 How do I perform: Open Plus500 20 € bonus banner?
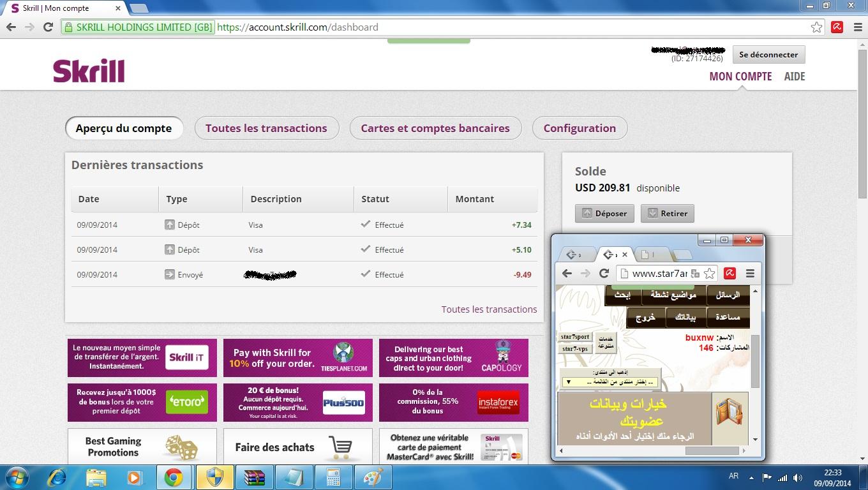point(298,403)
